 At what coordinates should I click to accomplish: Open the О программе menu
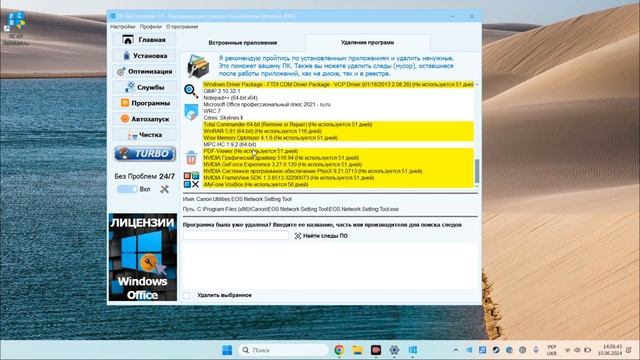[x=182, y=27]
